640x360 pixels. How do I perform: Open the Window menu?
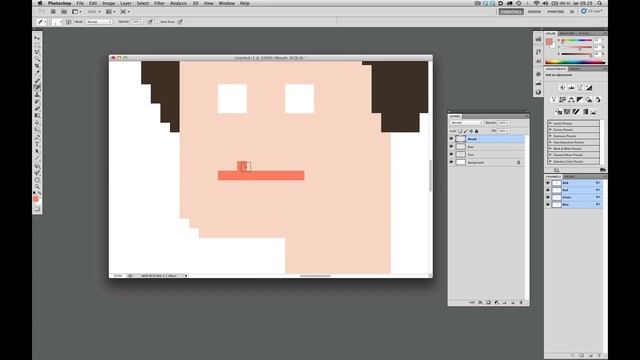[227, 3]
